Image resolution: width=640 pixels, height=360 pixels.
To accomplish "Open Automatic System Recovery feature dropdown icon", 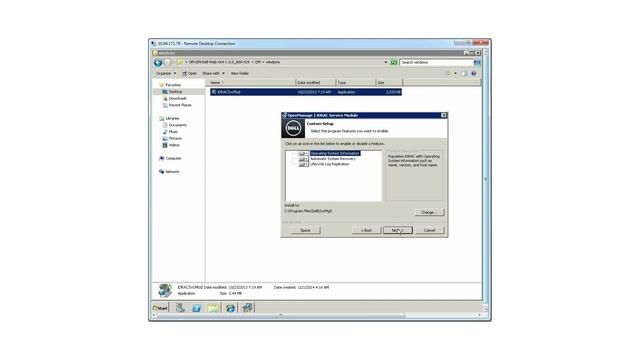I will pos(303,159).
